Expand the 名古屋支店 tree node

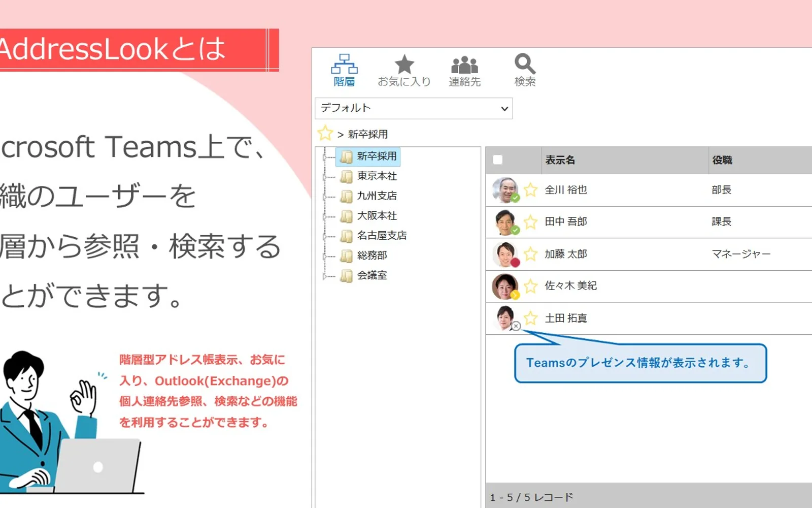pyautogui.click(x=325, y=237)
